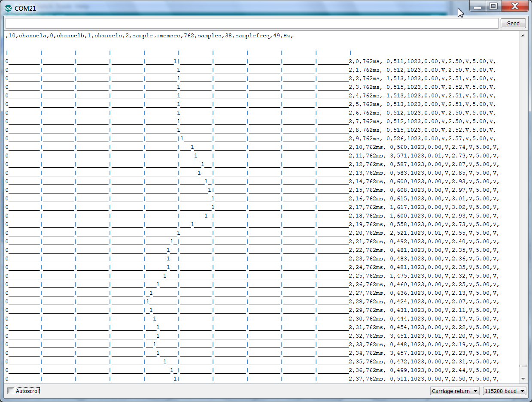532x402 pixels.
Task: Enable the Autoscroll checkbox
Action: coord(11,391)
